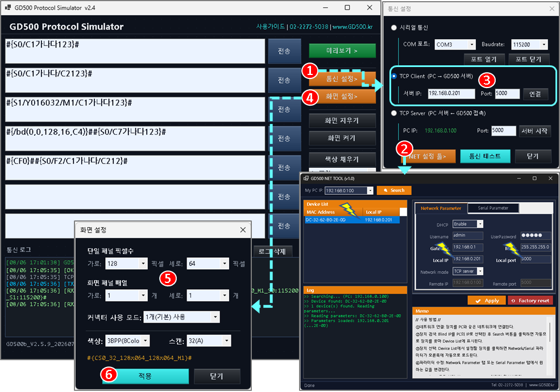The width and height of the screenshot is (560, 392).
Task: Minimize the GD500 NET TOOL window
Action: (518, 178)
